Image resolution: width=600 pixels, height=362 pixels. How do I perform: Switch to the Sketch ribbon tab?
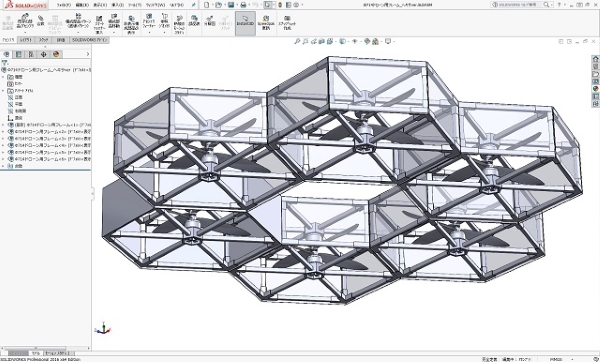tap(44, 40)
